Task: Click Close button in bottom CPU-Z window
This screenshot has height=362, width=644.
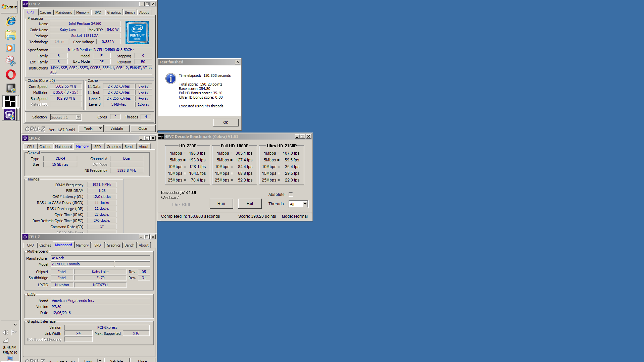Action: tap(142, 360)
